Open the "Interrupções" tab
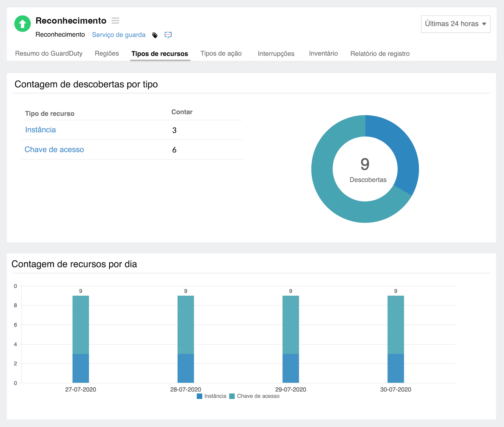The height and width of the screenshot is (427, 504). (276, 54)
